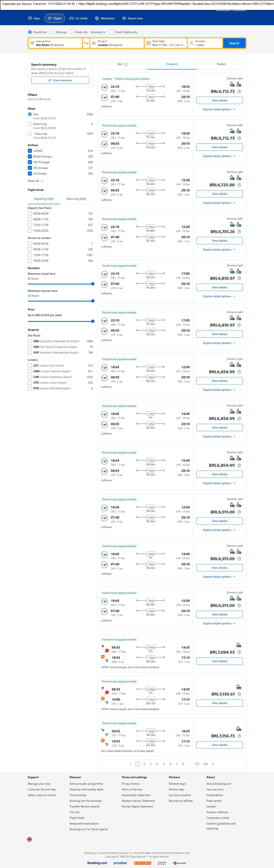Click the Maximum travel time slider handle
This screenshot has height=868, width=274.
tap(93, 284)
